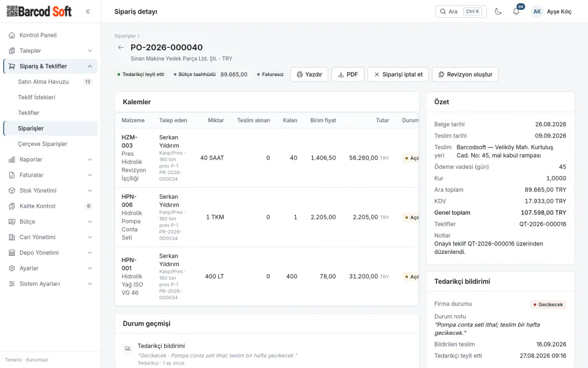Click the Kalite Kontrol sidebar icon
588x368 pixels.
point(12,206)
